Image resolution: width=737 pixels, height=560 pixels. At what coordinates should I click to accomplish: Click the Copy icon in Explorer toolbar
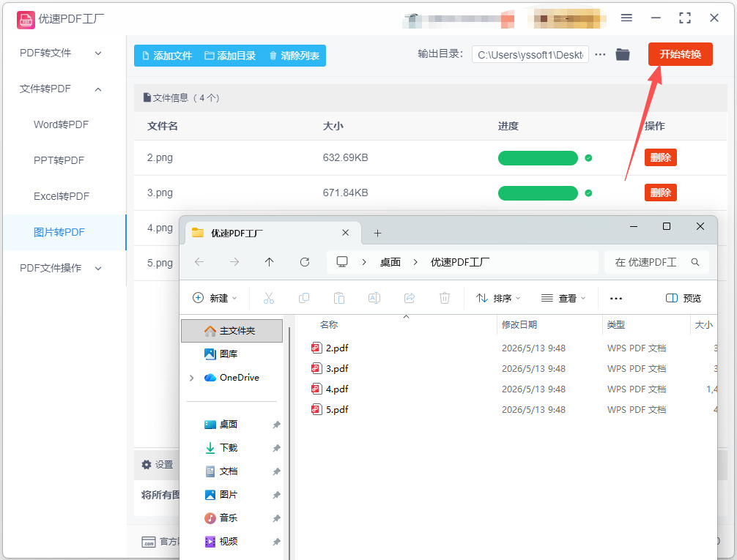[x=303, y=298]
